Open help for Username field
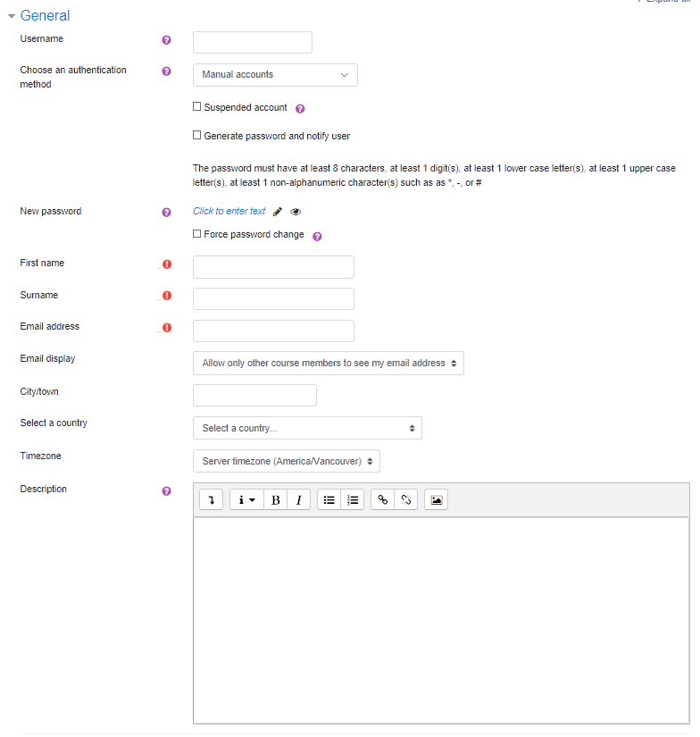Screen dimensions: 700x737 pyautogui.click(x=166, y=40)
